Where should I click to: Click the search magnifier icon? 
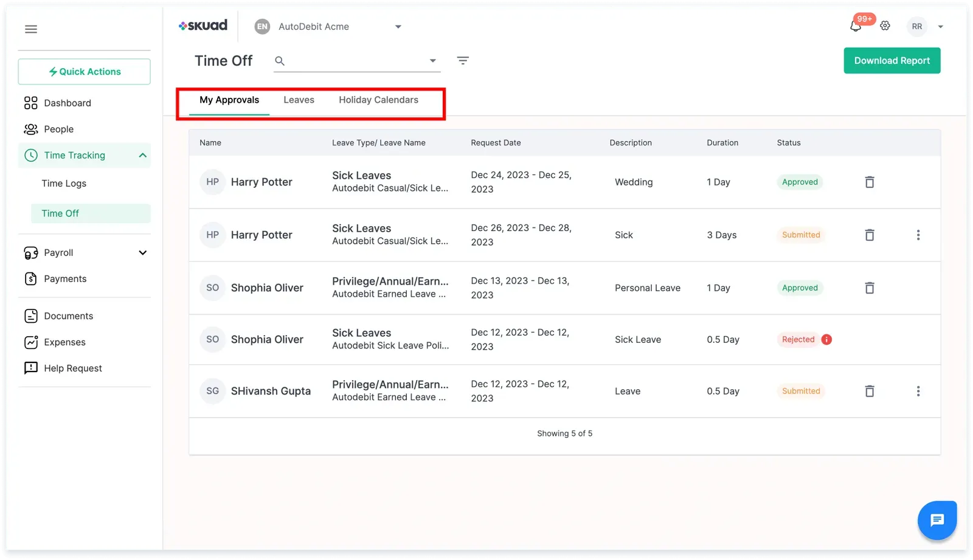tap(280, 61)
